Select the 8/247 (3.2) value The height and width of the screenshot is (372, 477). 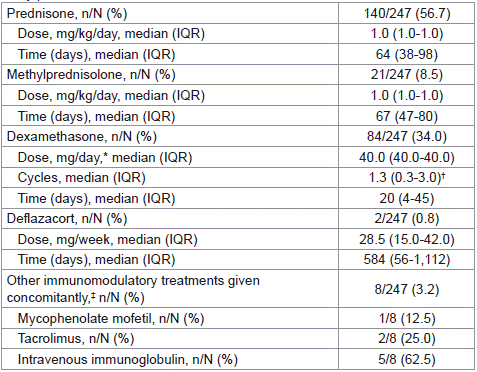pyautogui.click(x=407, y=289)
